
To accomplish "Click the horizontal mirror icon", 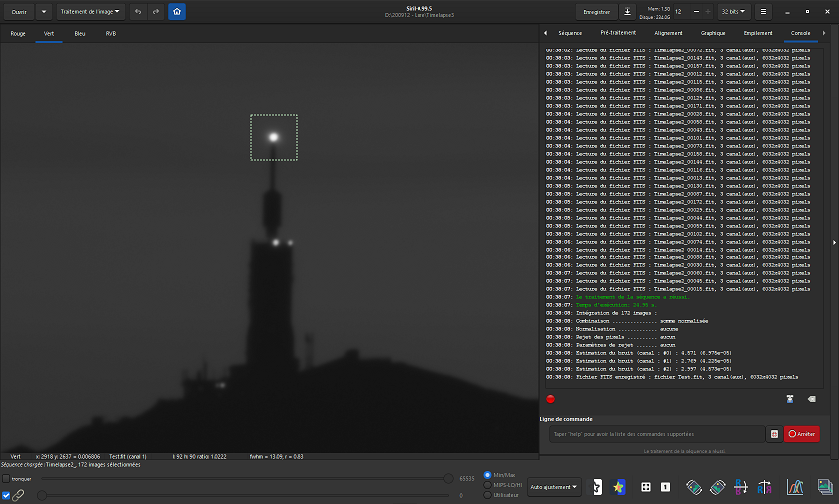I will pyautogui.click(x=741, y=487).
